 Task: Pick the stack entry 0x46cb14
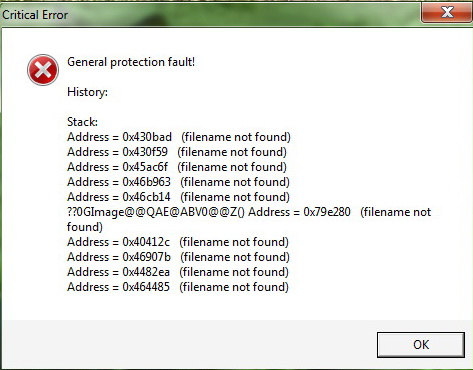tap(178, 197)
